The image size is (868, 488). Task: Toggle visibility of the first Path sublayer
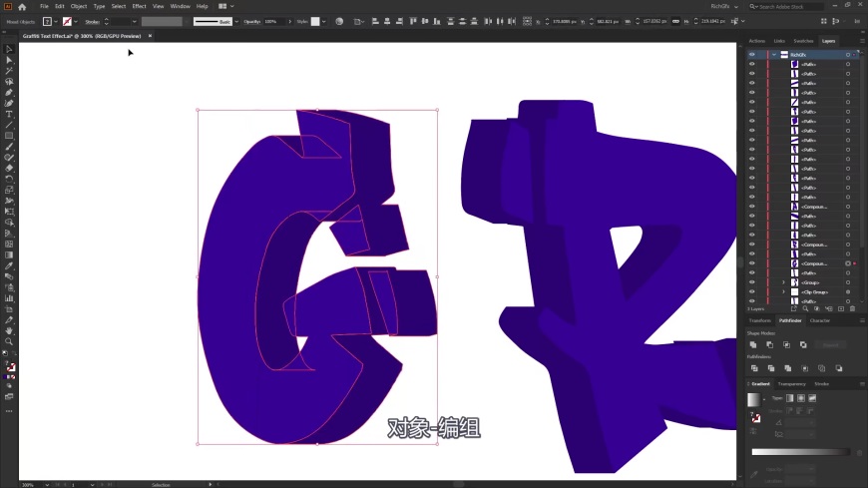(x=752, y=64)
